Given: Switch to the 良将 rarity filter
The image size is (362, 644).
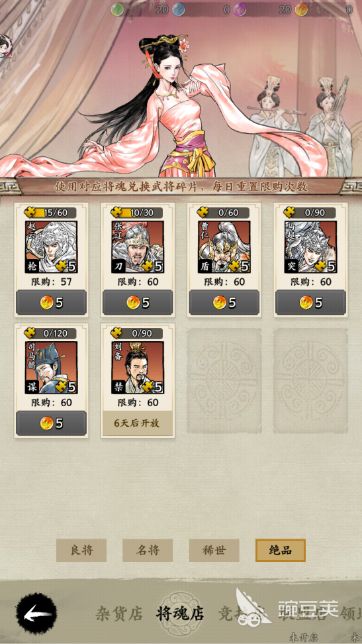Looking at the screenshot, I should [81, 551].
